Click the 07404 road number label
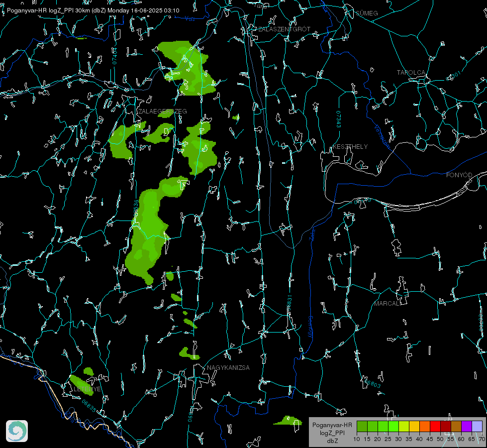 [114, 56]
